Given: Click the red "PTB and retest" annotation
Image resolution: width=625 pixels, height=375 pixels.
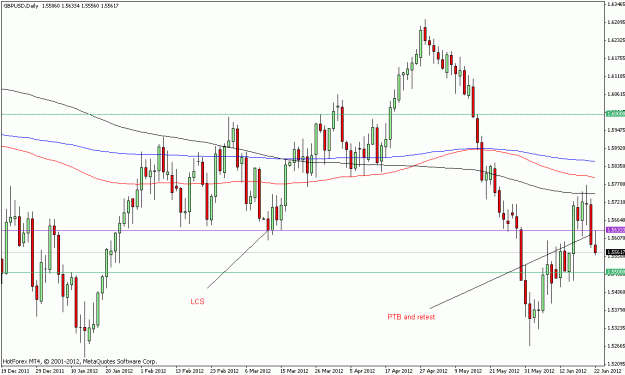Looking at the screenshot, I should click(411, 317).
